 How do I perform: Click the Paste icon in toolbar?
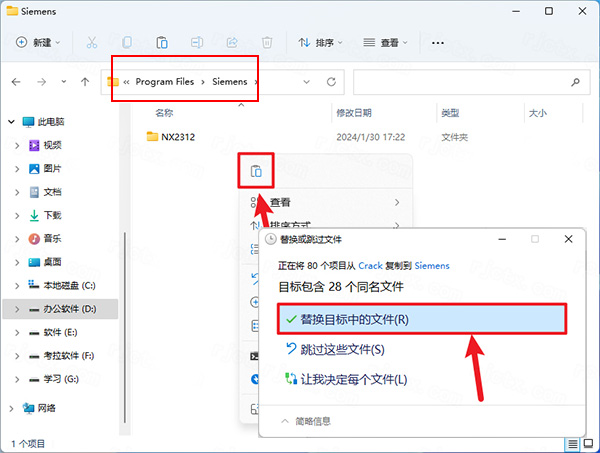(162, 42)
